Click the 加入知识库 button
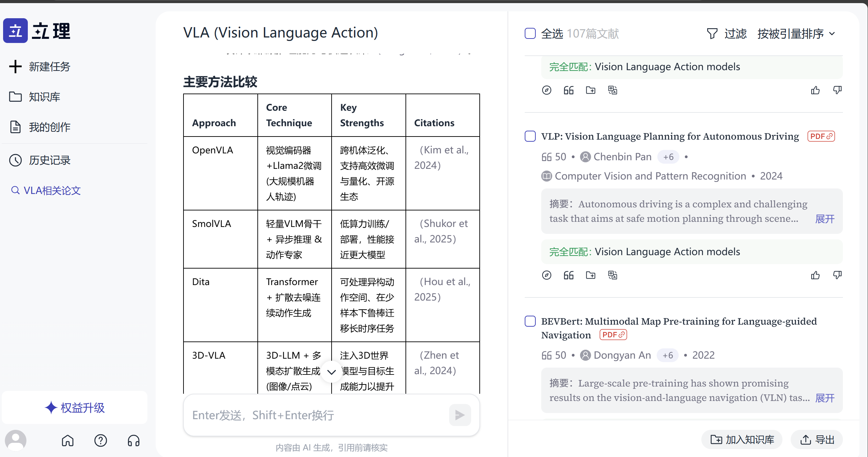The width and height of the screenshot is (868, 457). click(x=742, y=439)
